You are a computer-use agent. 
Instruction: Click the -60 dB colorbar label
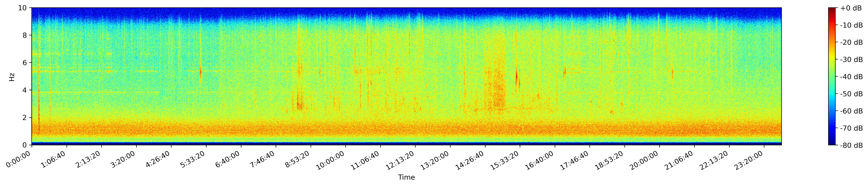pyautogui.click(x=852, y=111)
